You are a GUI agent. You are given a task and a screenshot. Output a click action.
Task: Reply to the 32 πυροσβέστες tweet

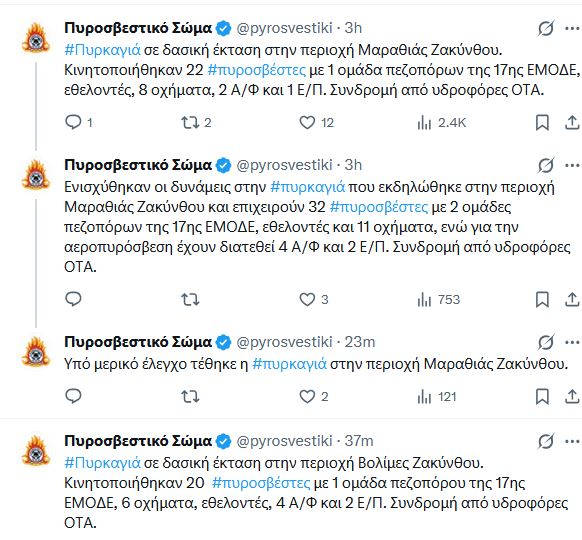[73, 299]
